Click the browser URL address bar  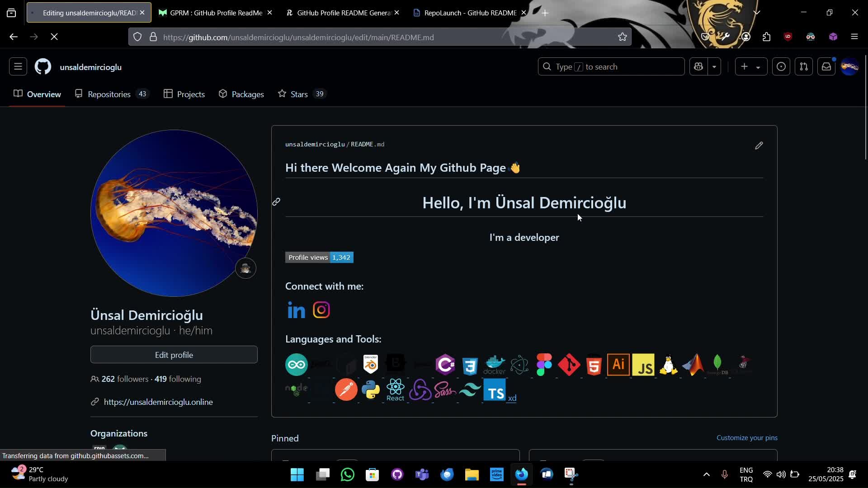tap(380, 37)
